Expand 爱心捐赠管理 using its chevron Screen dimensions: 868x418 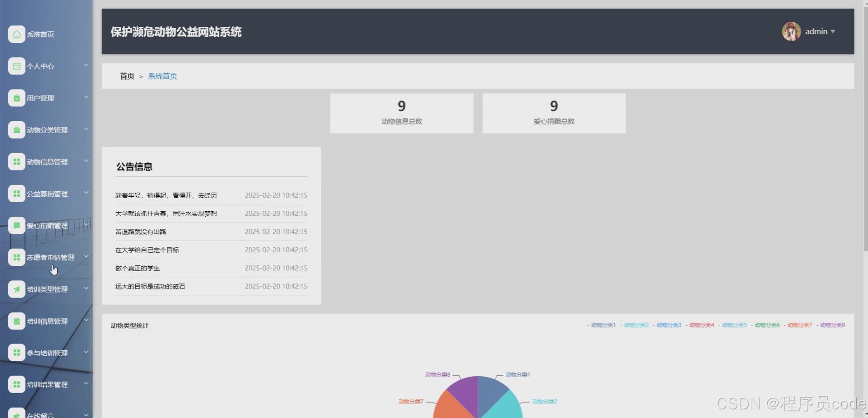(x=86, y=224)
